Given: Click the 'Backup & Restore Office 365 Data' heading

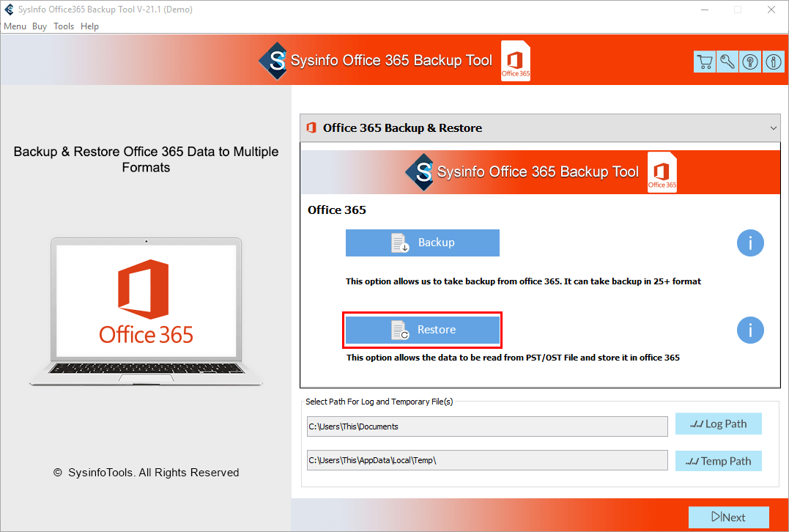Looking at the screenshot, I should 146,160.
